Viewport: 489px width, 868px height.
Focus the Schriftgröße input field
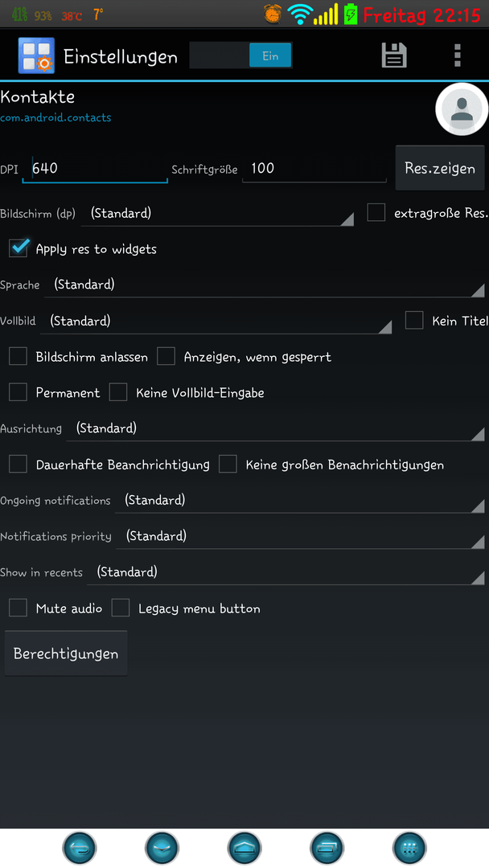pos(314,168)
